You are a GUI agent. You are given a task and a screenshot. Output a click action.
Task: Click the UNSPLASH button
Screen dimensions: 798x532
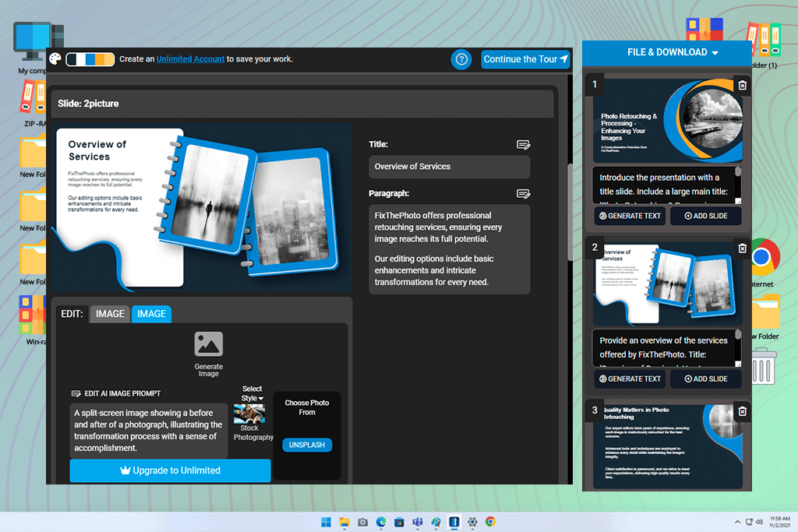pos(307,445)
